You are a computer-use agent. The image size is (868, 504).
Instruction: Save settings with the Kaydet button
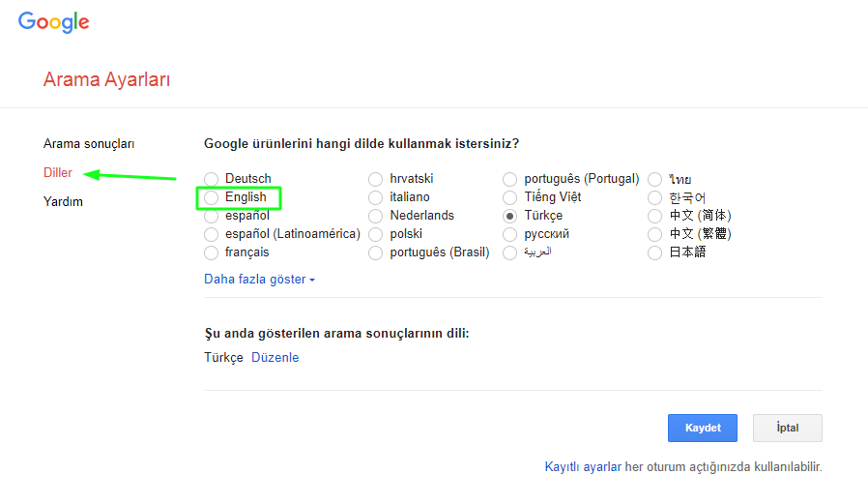(703, 429)
